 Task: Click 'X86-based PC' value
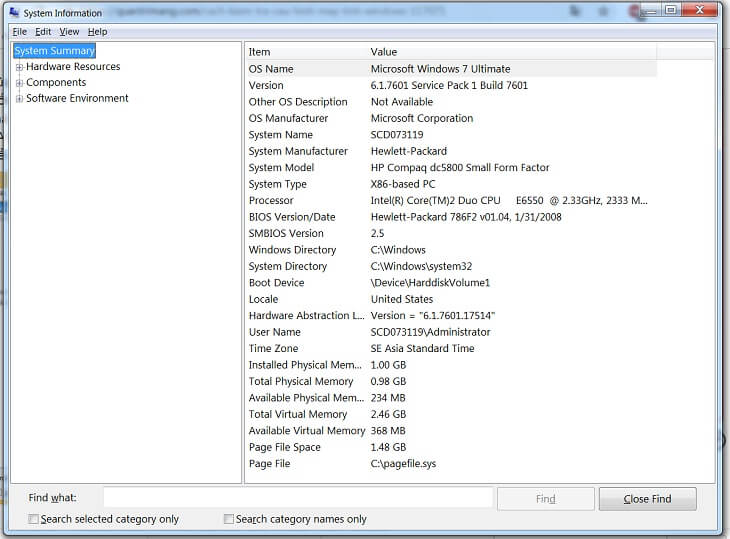click(403, 184)
